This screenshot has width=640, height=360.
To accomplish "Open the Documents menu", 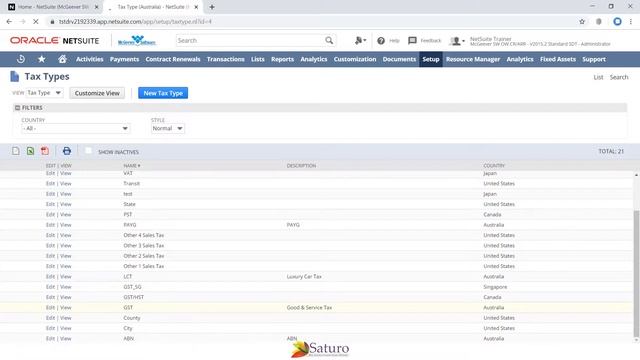I will pyautogui.click(x=399, y=59).
